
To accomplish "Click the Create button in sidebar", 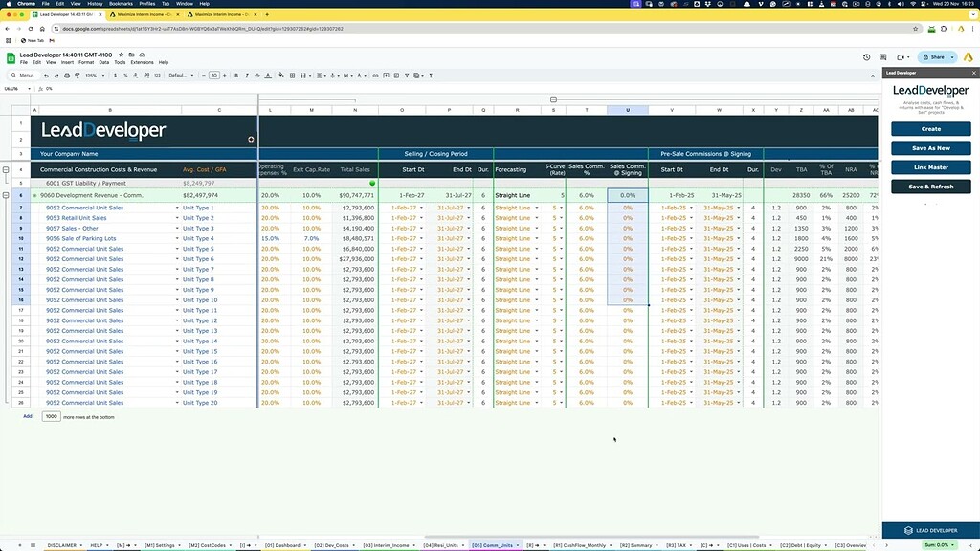I will point(930,129).
